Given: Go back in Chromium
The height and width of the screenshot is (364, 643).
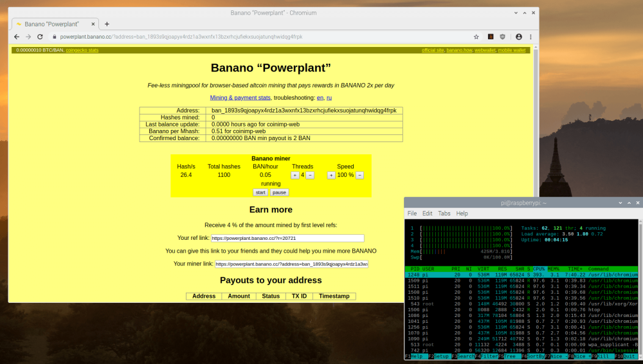Looking at the screenshot, I should (17, 37).
